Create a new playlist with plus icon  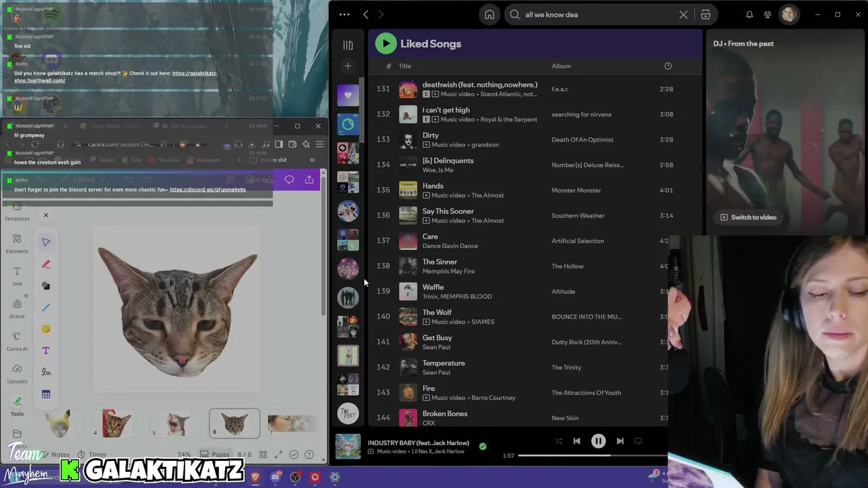[x=348, y=66]
